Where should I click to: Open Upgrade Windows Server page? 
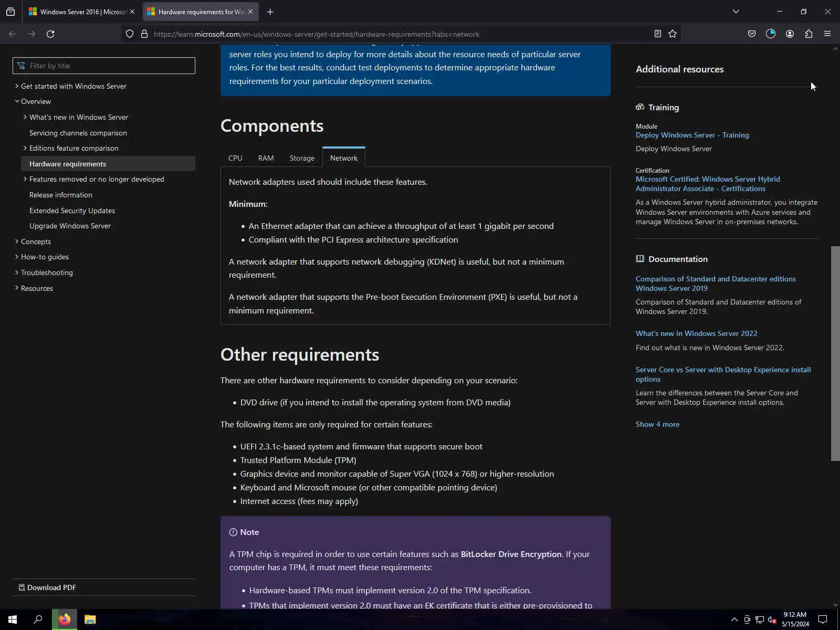point(70,226)
